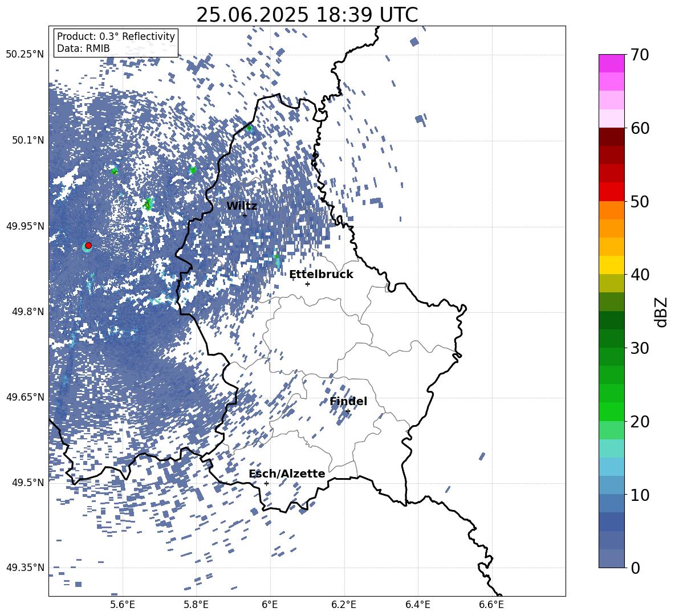Click the dBZ colorbar axis label
Image resolution: width=675 pixels, height=616 pixels.
pyautogui.click(x=662, y=312)
